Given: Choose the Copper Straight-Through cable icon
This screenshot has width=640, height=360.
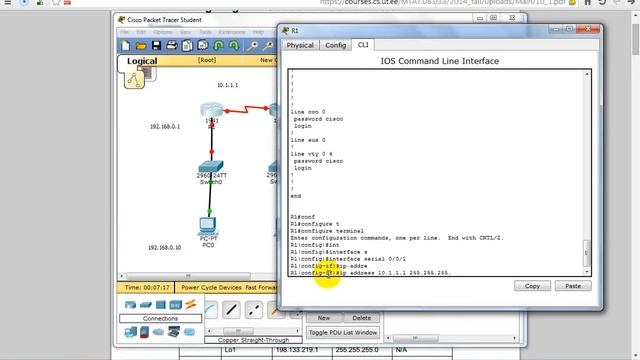Looking at the screenshot, I should (x=231, y=310).
